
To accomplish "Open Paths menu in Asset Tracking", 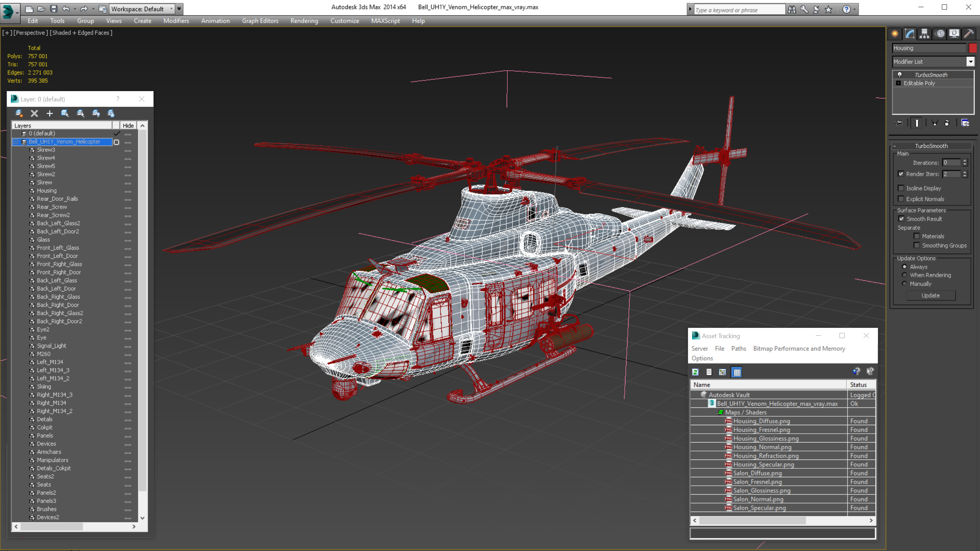I will [738, 348].
